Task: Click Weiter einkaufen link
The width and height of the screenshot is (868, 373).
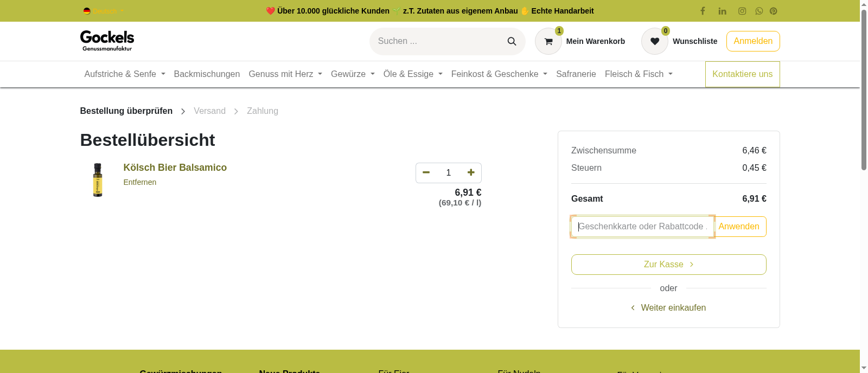Action: click(669, 308)
